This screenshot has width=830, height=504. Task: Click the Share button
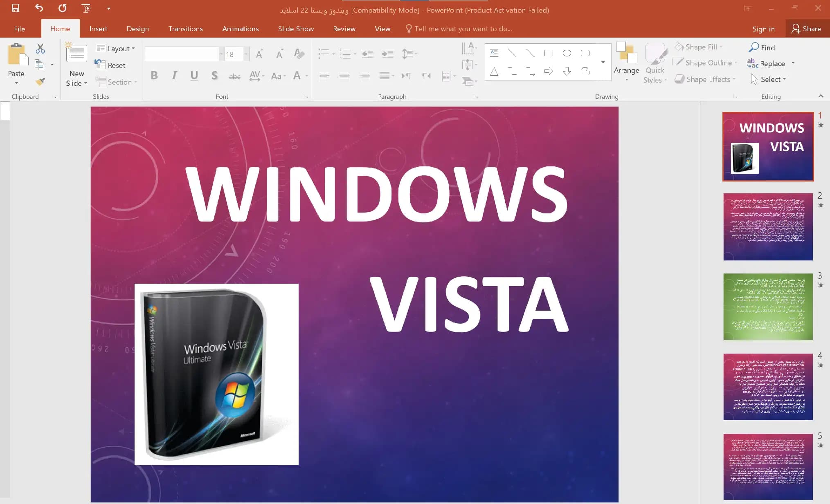coord(807,29)
